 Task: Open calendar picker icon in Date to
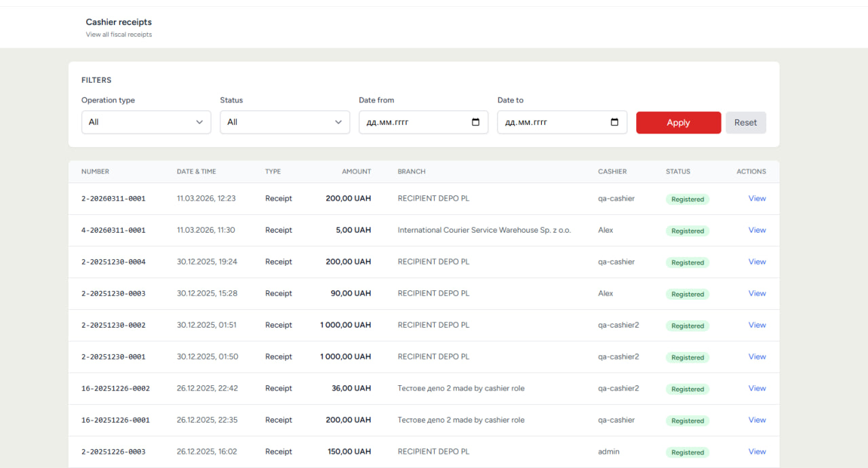(614, 122)
